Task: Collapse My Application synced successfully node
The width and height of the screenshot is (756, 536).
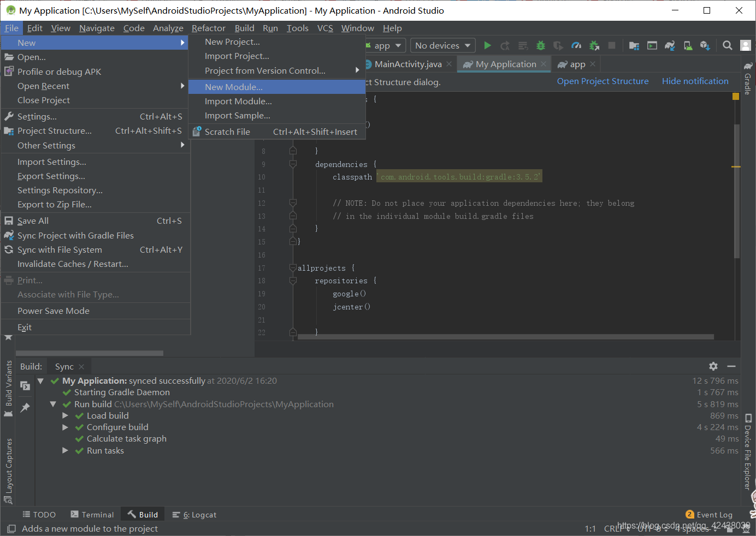Action: [x=40, y=381]
